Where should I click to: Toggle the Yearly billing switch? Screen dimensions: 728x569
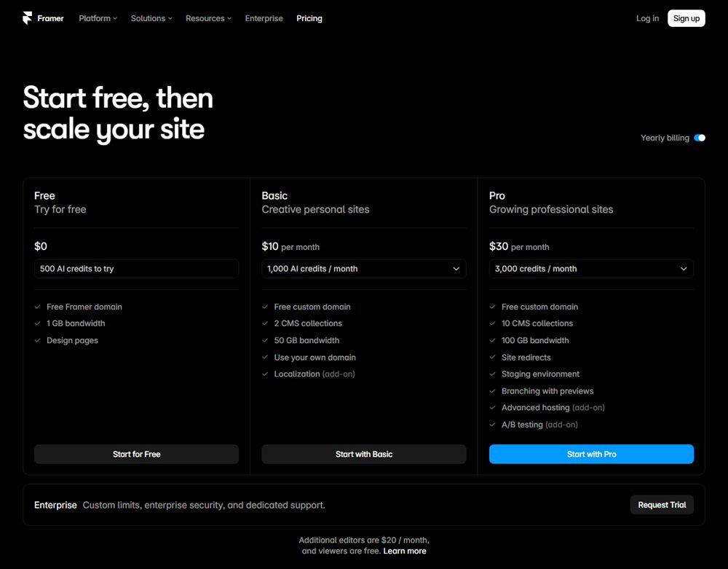[699, 138]
